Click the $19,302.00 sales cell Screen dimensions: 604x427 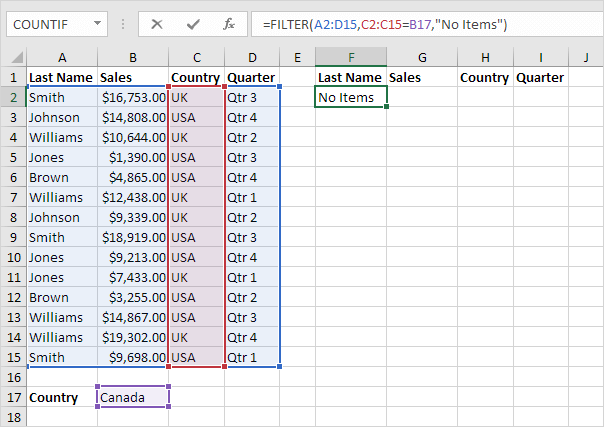coord(133,338)
